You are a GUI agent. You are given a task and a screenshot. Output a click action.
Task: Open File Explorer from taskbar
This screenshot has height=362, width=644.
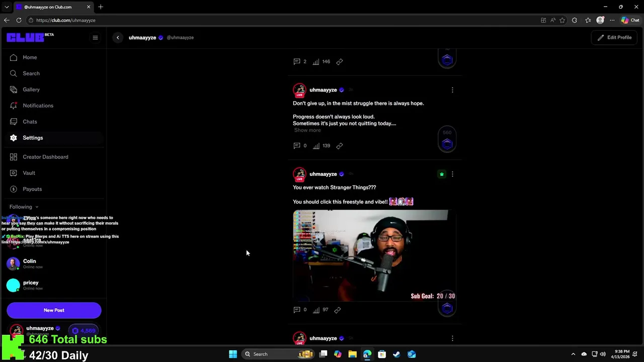(352, 354)
